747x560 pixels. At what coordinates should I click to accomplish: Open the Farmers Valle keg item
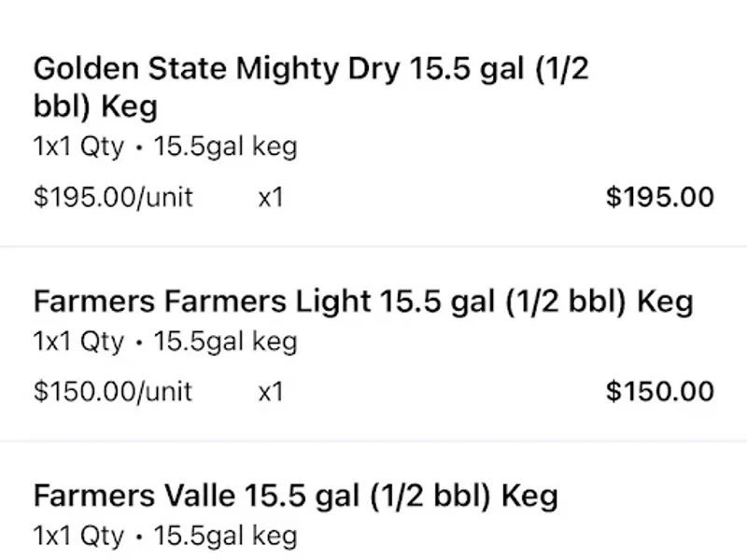click(295, 495)
